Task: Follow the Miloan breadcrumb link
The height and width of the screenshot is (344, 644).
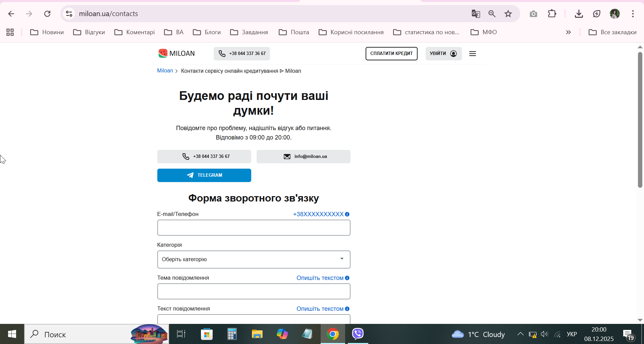Action: click(165, 71)
